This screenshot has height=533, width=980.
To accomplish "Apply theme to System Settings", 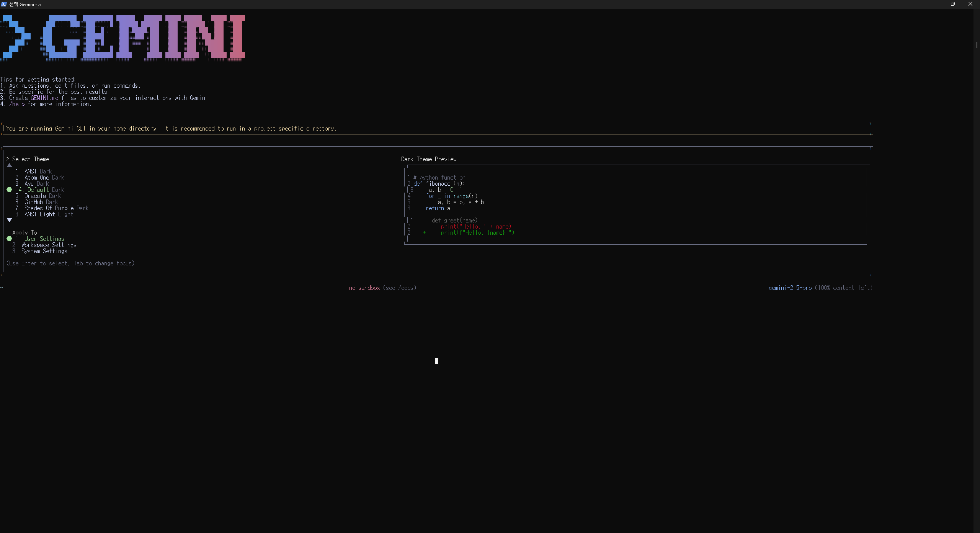I will coord(44,251).
